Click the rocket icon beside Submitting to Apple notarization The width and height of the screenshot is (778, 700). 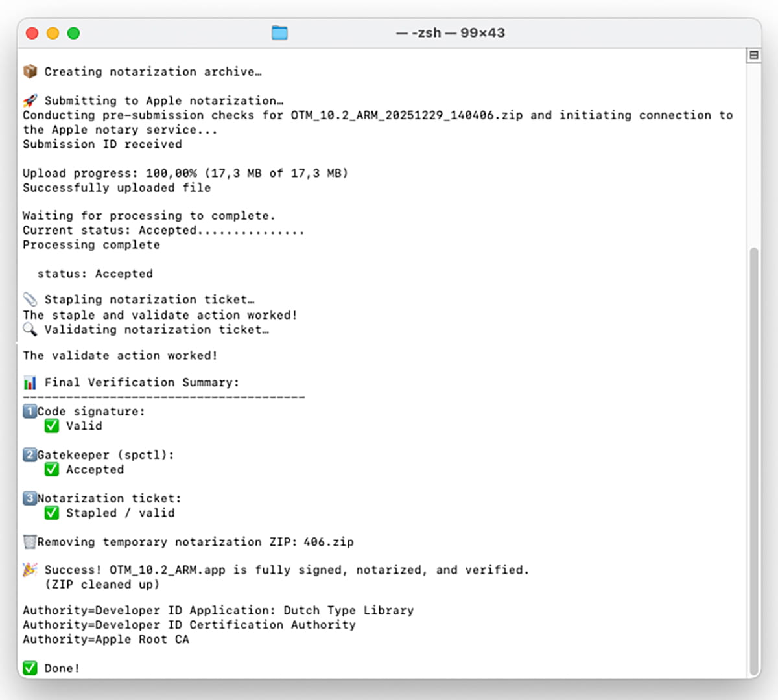[29, 99]
